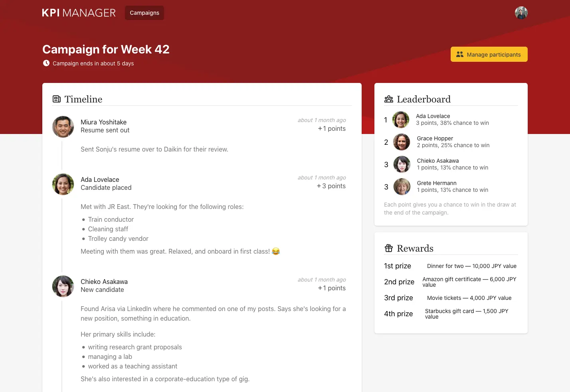
Task: Click the Timeline newspaper icon
Action: (x=57, y=99)
